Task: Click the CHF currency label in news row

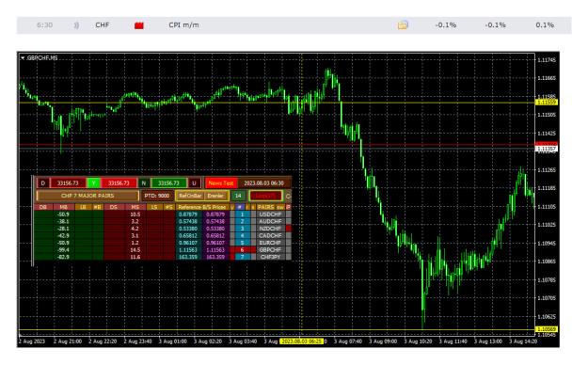Action: pos(102,24)
